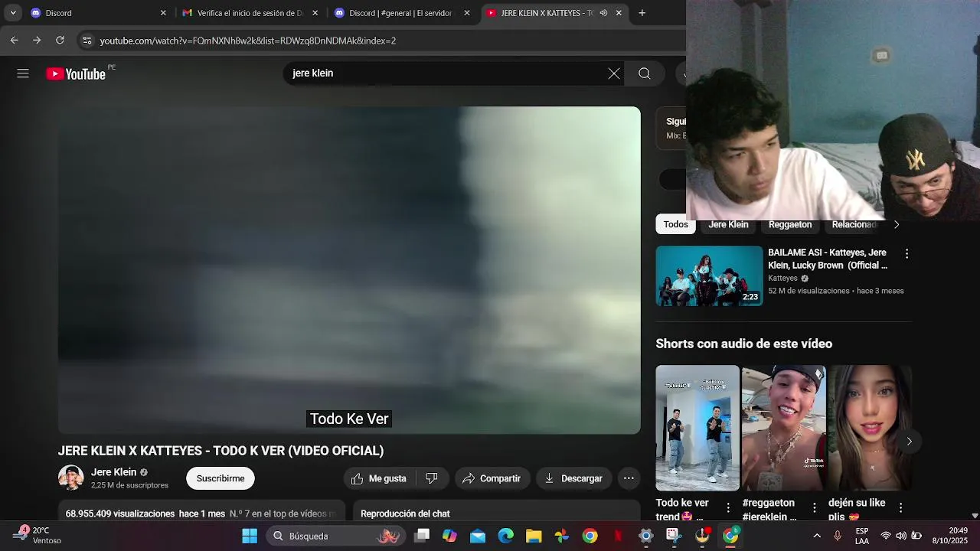Image resolution: width=980 pixels, height=551 pixels.
Task: Select the browser address bar URL
Action: pos(247,41)
